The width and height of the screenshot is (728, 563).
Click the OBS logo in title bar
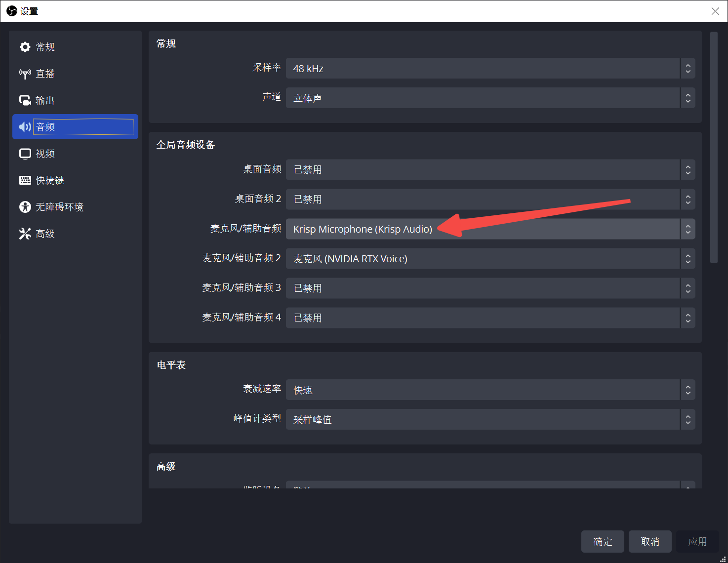11,11
